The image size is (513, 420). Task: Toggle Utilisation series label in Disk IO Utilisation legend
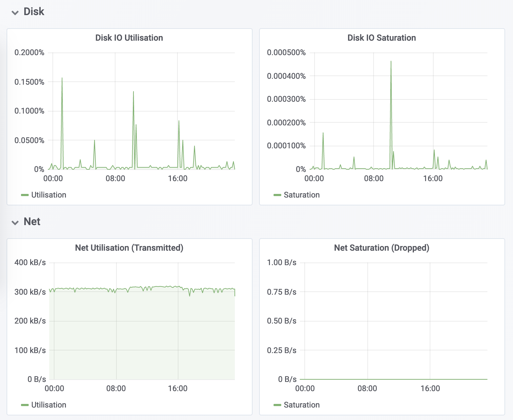click(49, 195)
